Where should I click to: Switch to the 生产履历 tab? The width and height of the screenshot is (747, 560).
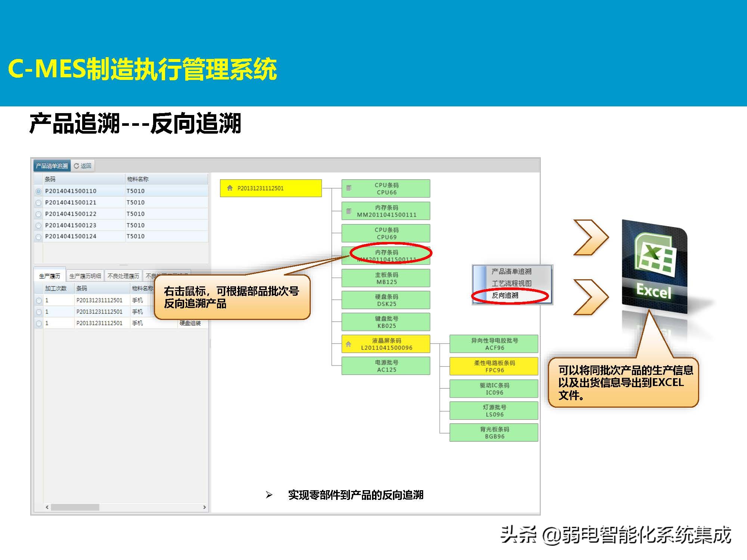[x=50, y=276]
